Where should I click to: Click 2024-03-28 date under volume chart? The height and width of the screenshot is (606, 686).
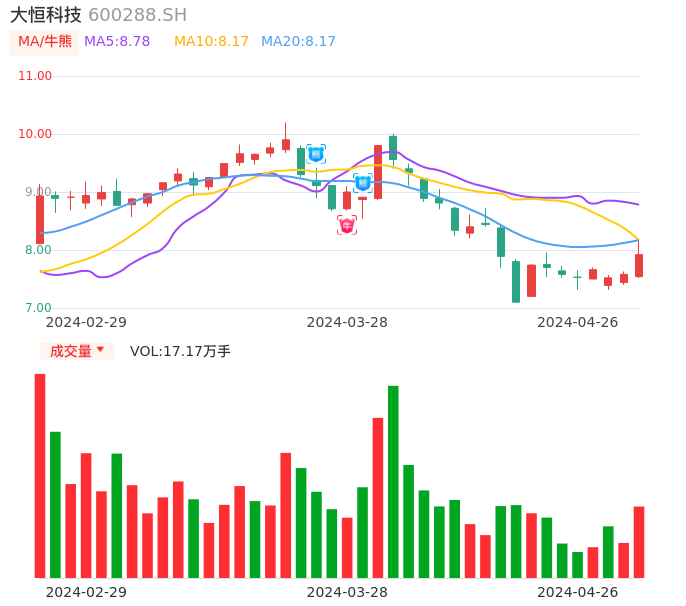tap(347, 592)
